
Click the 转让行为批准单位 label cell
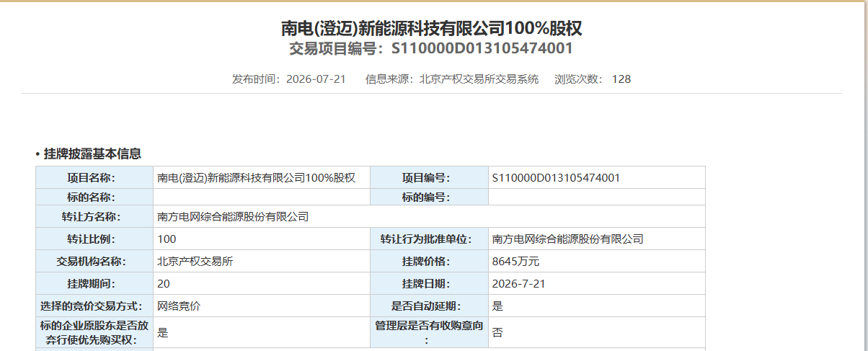click(x=429, y=239)
